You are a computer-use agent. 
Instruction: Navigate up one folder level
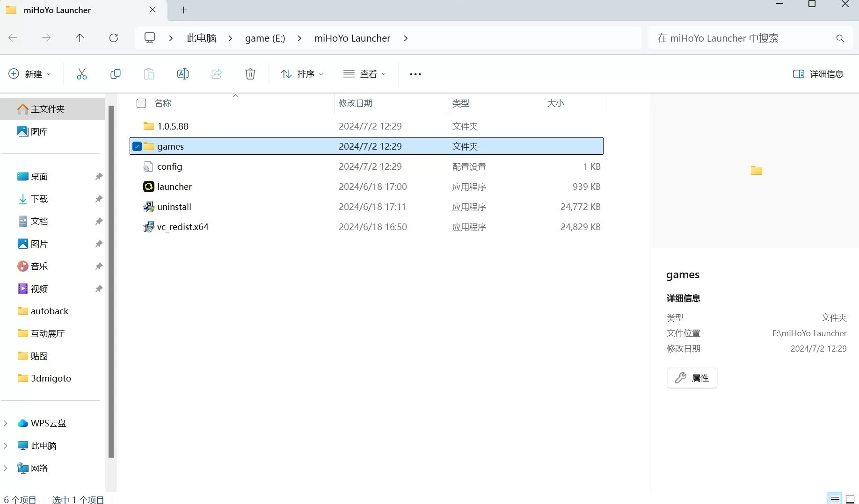click(x=80, y=38)
